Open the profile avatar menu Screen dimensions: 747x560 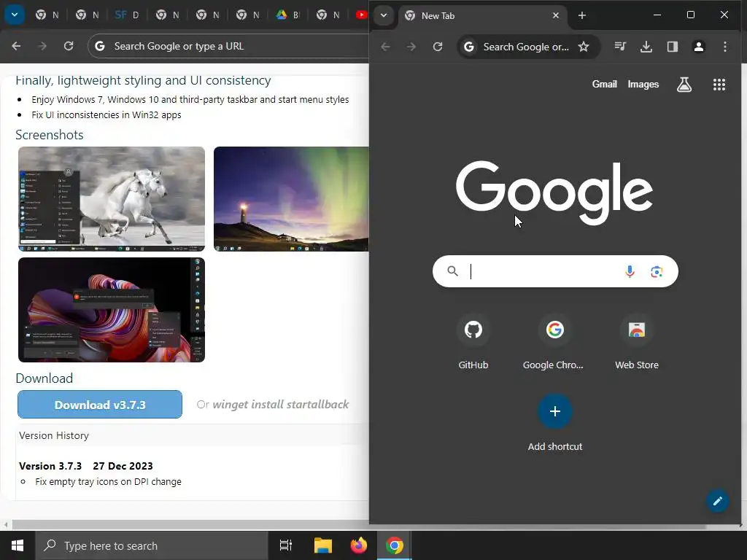(699, 47)
